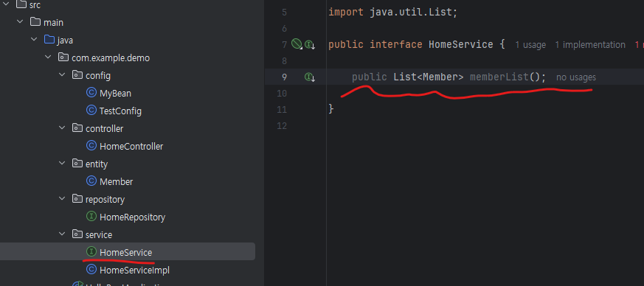Open TestConfig class file
This screenshot has width=644, height=286.
[x=120, y=111]
